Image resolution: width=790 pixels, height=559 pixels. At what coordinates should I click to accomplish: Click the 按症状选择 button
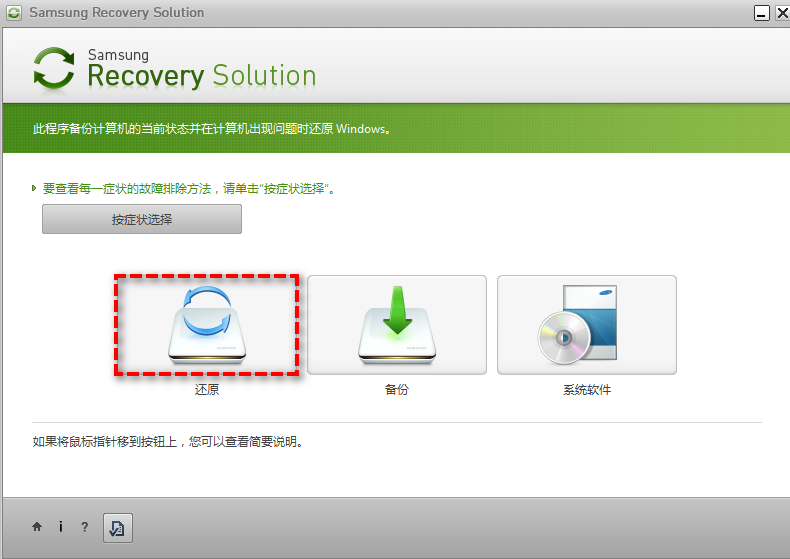click(142, 219)
